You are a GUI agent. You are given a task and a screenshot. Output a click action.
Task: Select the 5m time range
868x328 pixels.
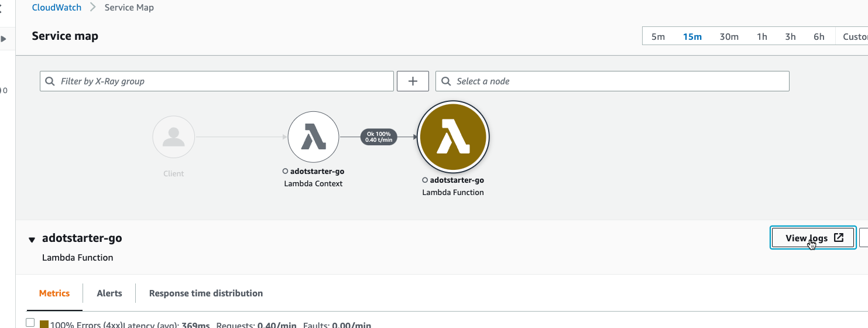[x=658, y=36]
